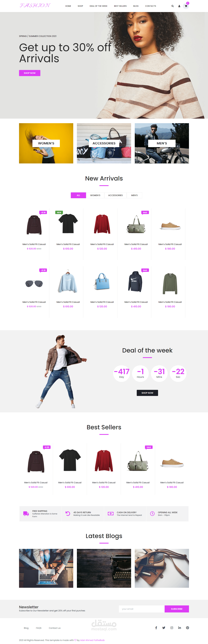Viewport: 208px width, 644px height.
Task: Open the search icon in header
Action: point(173,6)
